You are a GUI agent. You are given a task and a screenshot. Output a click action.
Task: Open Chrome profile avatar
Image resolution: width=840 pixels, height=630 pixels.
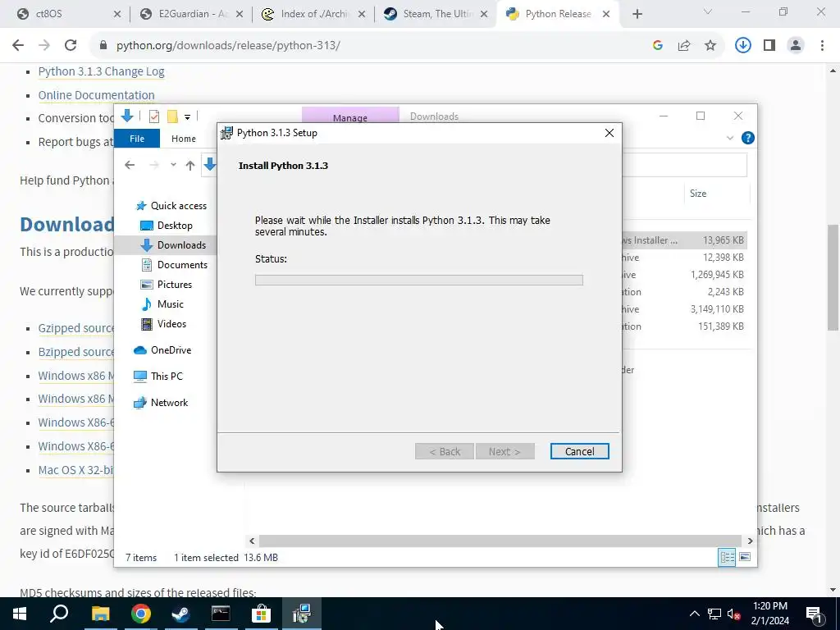(x=796, y=46)
